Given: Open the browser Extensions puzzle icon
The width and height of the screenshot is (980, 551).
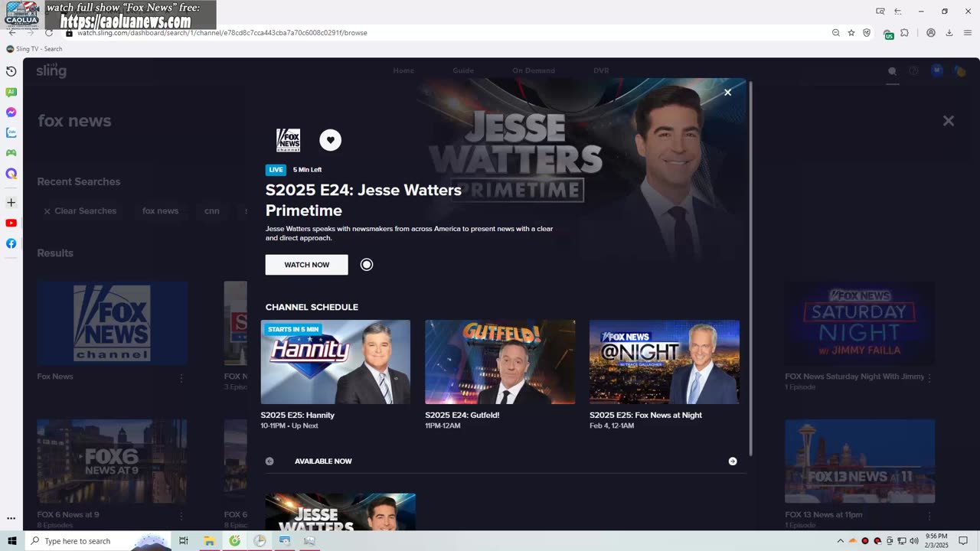Looking at the screenshot, I should 904,33.
